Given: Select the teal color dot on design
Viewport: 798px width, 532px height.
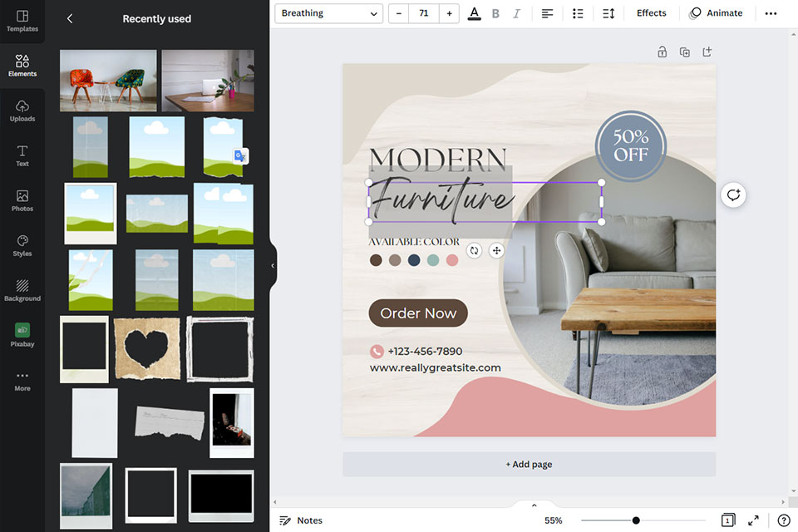Looking at the screenshot, I should 433,261.
